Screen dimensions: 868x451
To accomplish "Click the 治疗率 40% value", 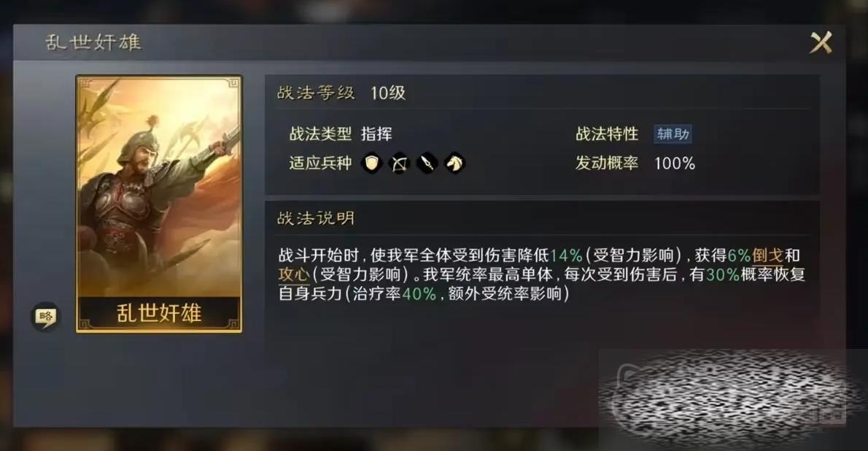I will (x=419, y=293).
